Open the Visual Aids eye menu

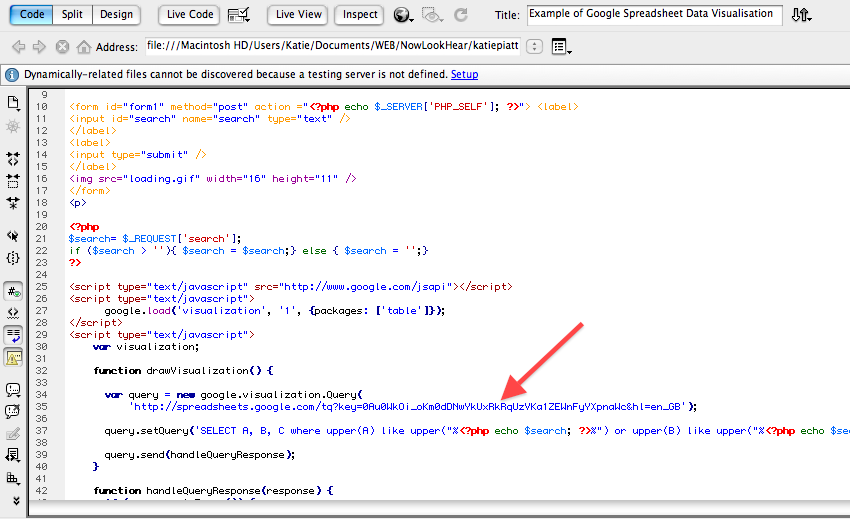point(432,15)
